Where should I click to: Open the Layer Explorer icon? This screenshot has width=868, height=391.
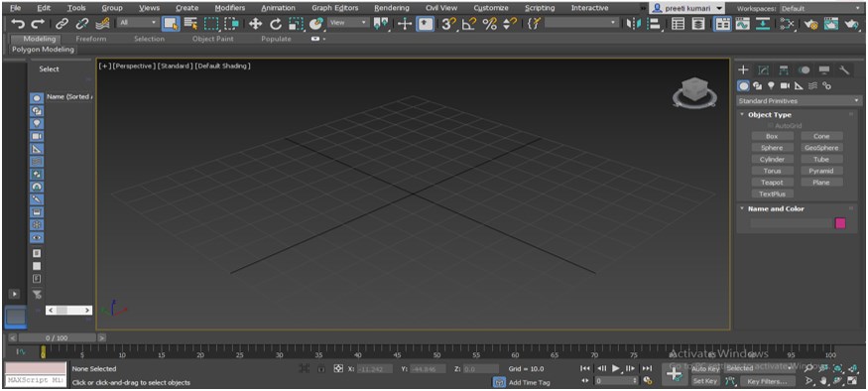699,23
